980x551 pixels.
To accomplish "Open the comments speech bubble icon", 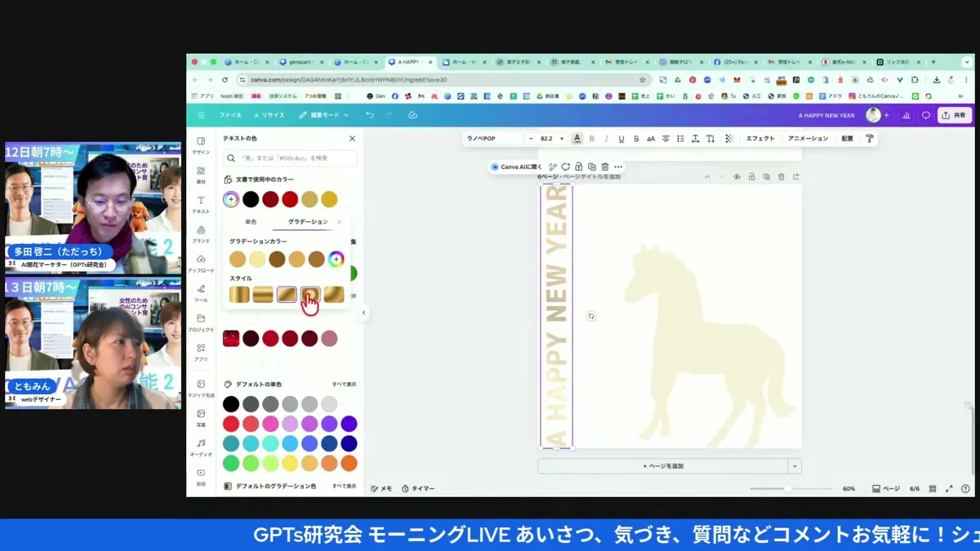I will click(x=926, y=115).
